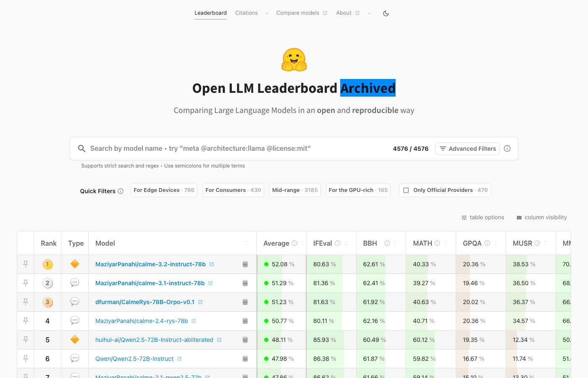The height and width of the screenshot is (378, 588).
Task: Open MaziyarPanahi/calme-3.2-instruct-78b model link
Action: click(150, 264)
